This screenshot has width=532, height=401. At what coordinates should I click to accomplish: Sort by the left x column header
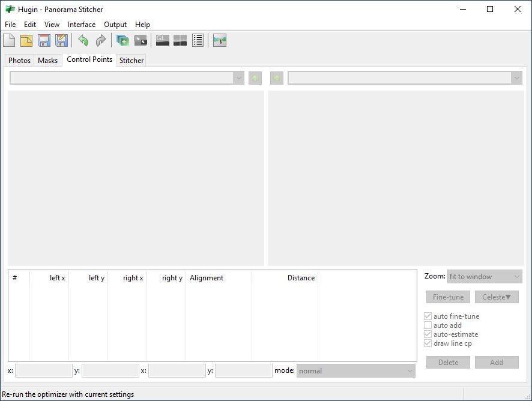point(49,278)
